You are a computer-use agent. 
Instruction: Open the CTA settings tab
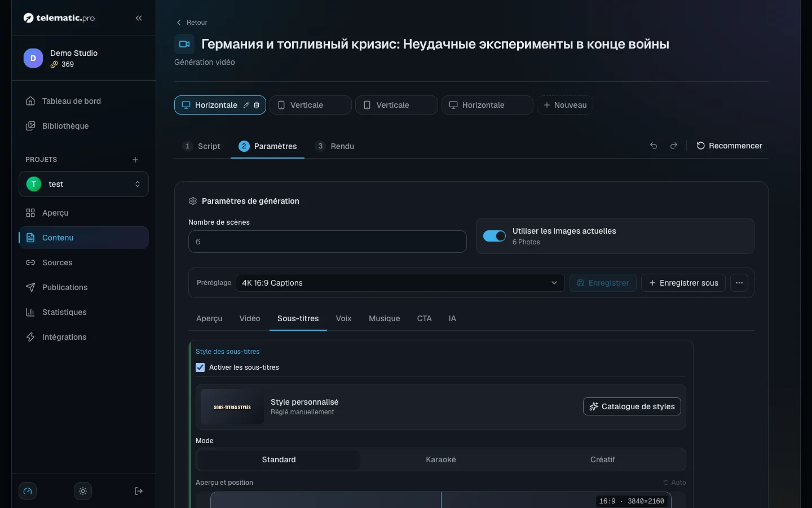point(425,318)
